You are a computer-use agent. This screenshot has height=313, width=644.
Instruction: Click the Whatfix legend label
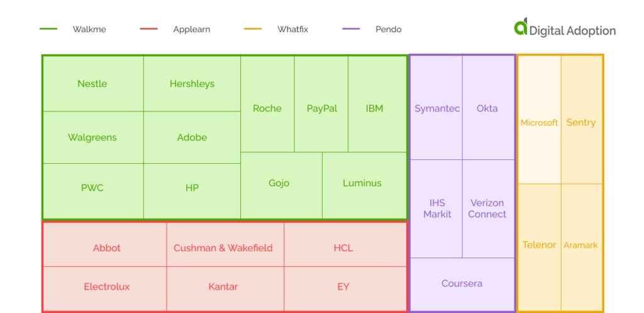click(x=292, y=30)
